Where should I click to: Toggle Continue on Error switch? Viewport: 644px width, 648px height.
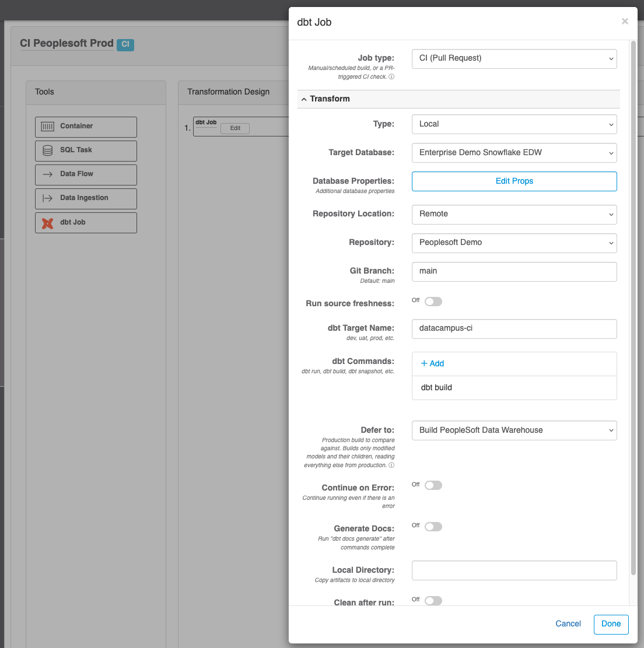tap(433, 485)
